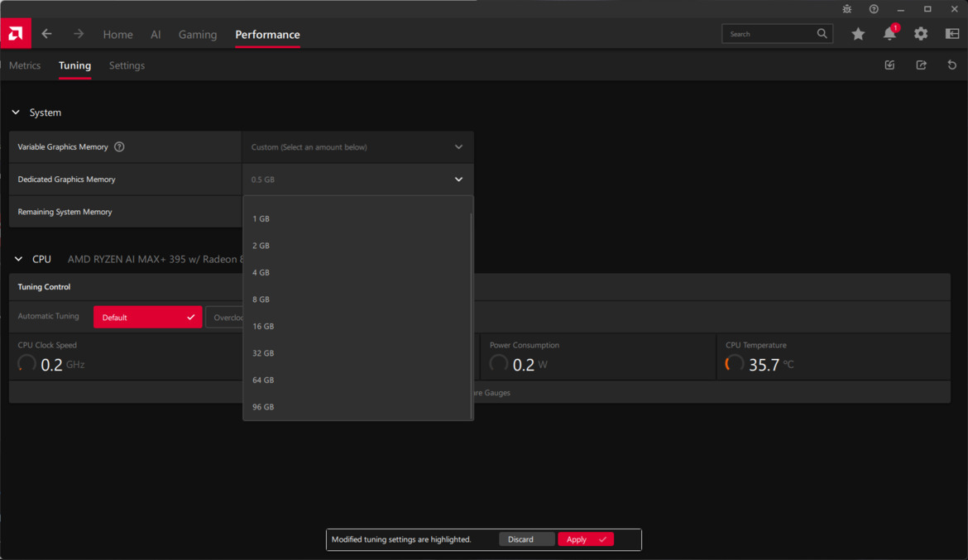Viewport: 968px width, 560px height.
Task: Open the help question mark icon in the title bar
Action: click(x=874, y=9)
